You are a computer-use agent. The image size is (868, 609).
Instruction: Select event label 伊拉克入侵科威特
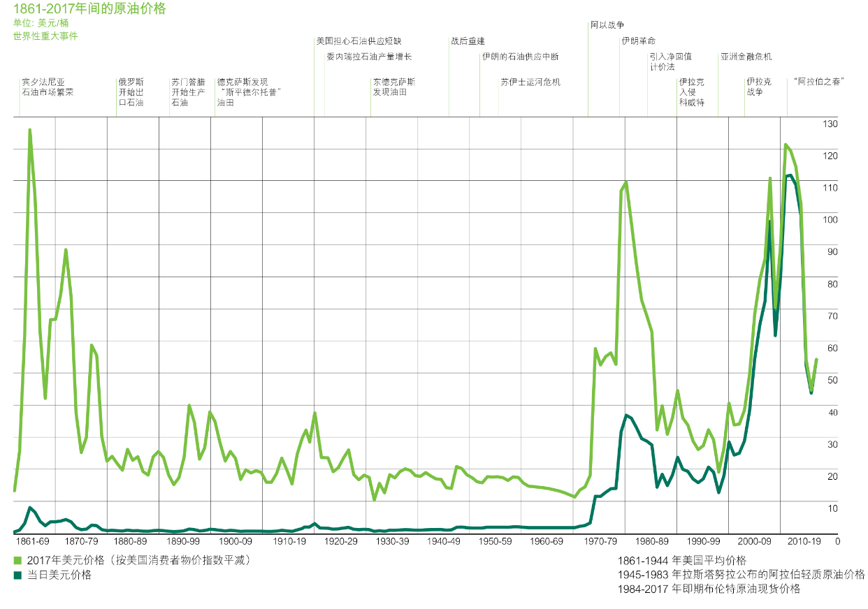692,92
